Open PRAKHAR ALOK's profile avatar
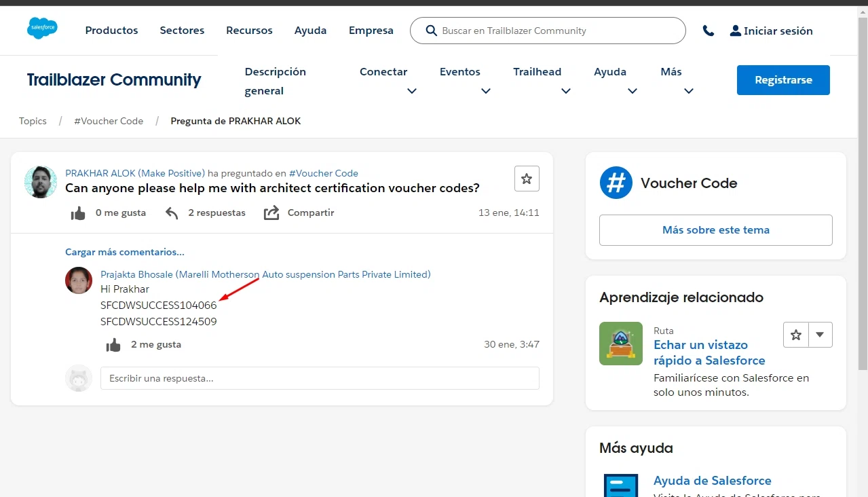This screenshot has width=868, height=497. point(41,182)
